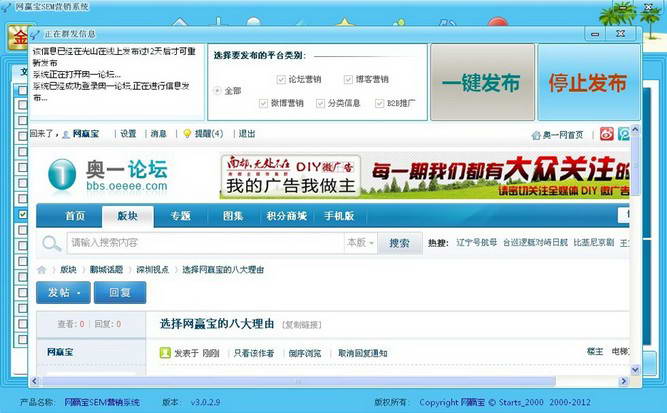The image size is (667, 413).
Task: Switch to the 图集 nav tab
Action: pos(233,216)
